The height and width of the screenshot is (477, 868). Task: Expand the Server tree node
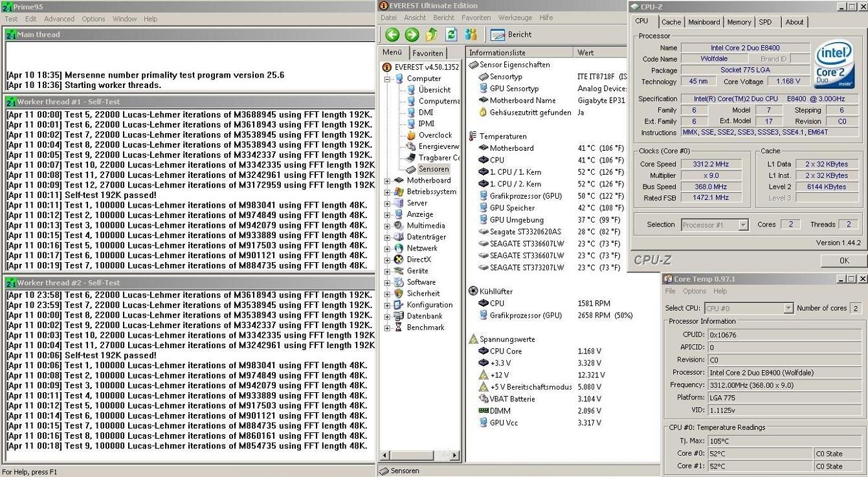388,203
